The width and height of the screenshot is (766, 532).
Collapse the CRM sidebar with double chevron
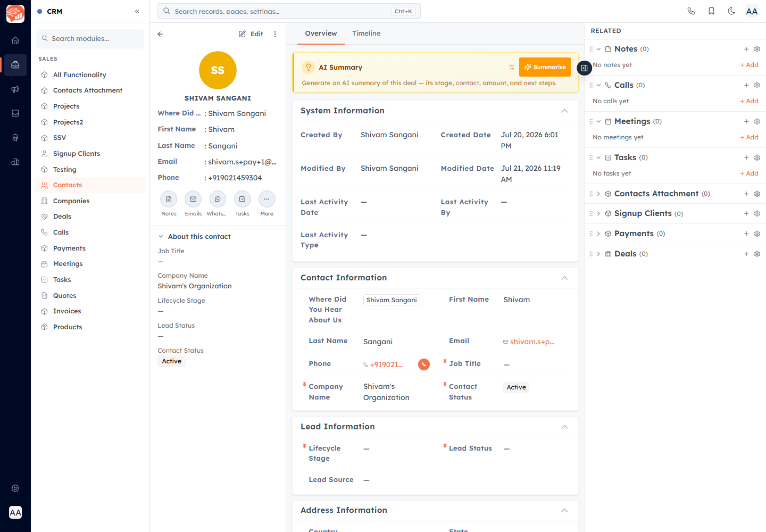pyautogui.click(x=137, y=11)
